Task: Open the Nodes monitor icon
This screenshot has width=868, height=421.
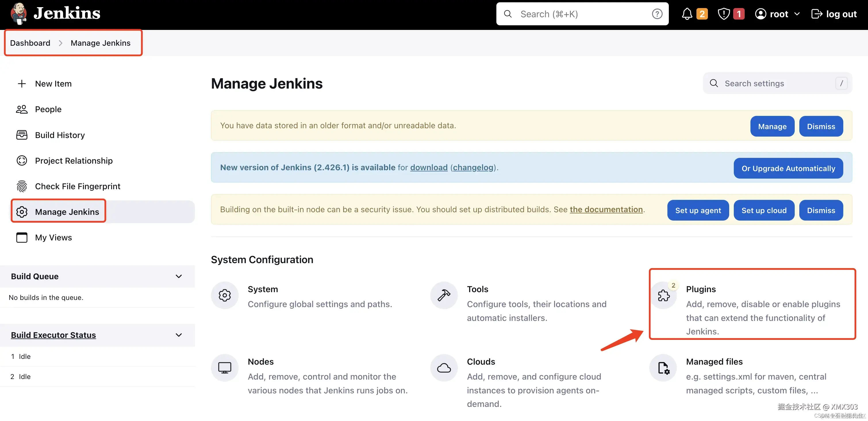Action: pyautogui.click(x=224, y=368)
